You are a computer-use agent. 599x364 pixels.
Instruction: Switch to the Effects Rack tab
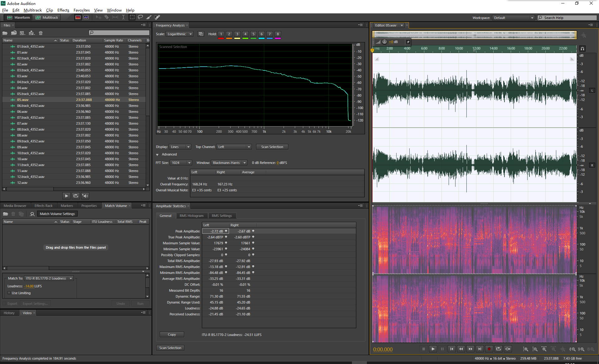tap(43, 206)
